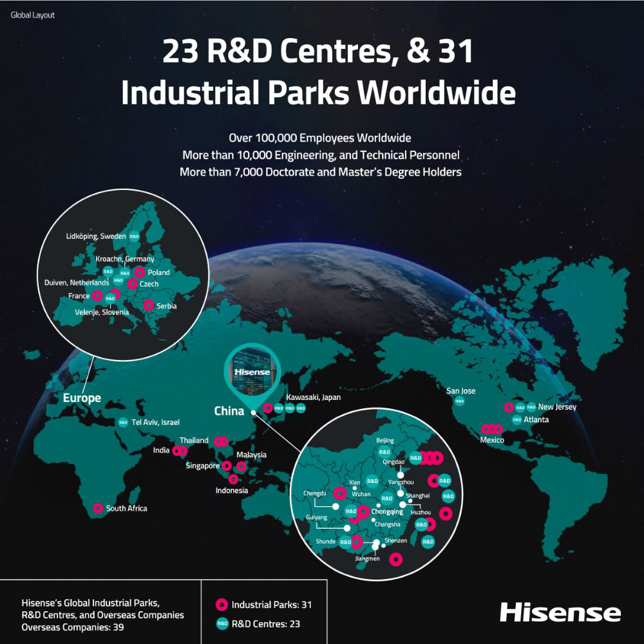Click the "Kroachn, Germany" label

(x=125, y=259)
